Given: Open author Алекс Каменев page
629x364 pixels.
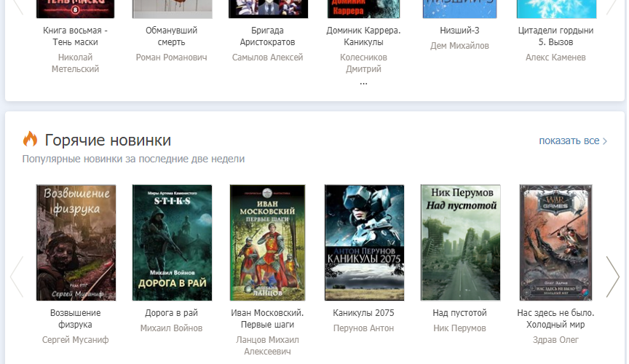Looking at the screenshot, I should [555, 58].
